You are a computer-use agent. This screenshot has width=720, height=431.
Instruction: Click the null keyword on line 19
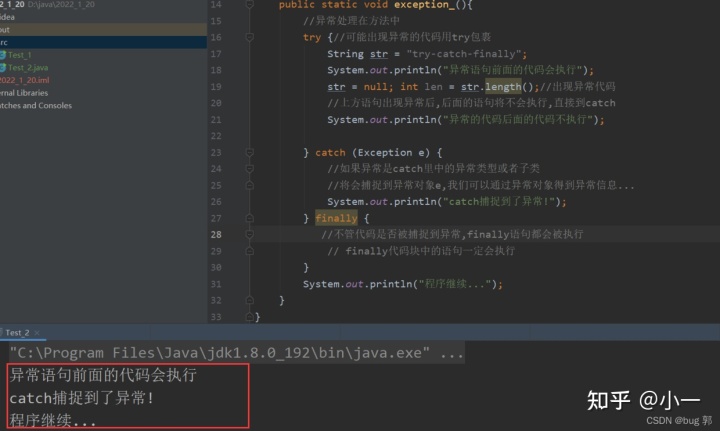point(376,87)
